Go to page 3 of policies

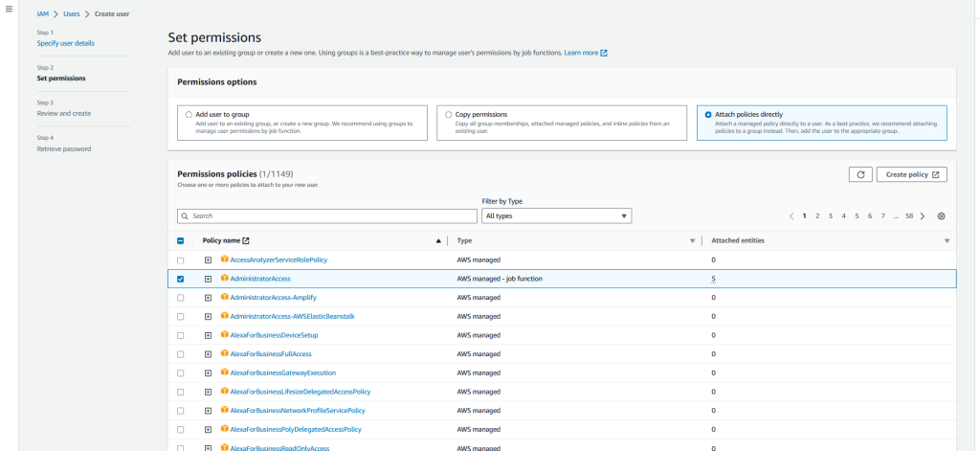pyautogui.click(x=831, y=215)
